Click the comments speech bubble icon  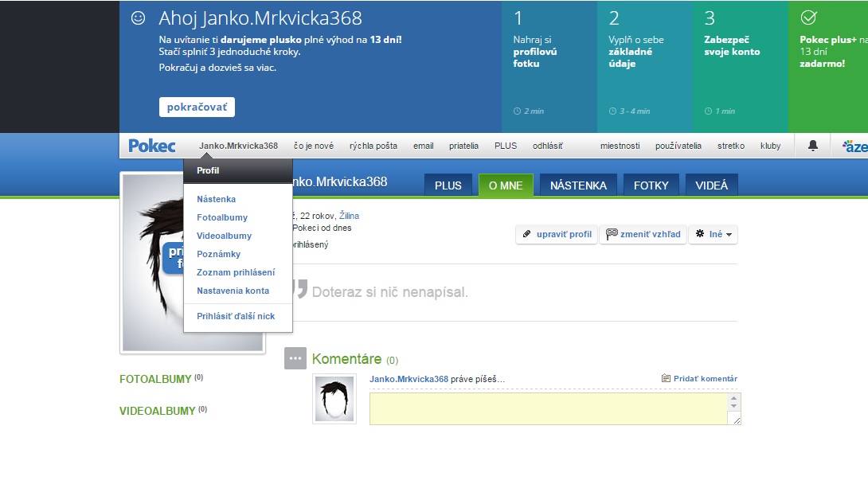[295, 358]
